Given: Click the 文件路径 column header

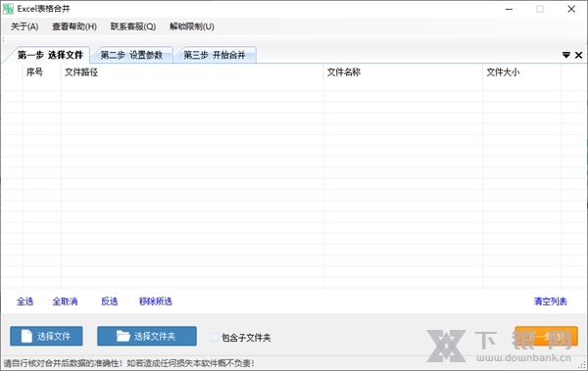Looking at the screenshot, I should coord(192,72).
